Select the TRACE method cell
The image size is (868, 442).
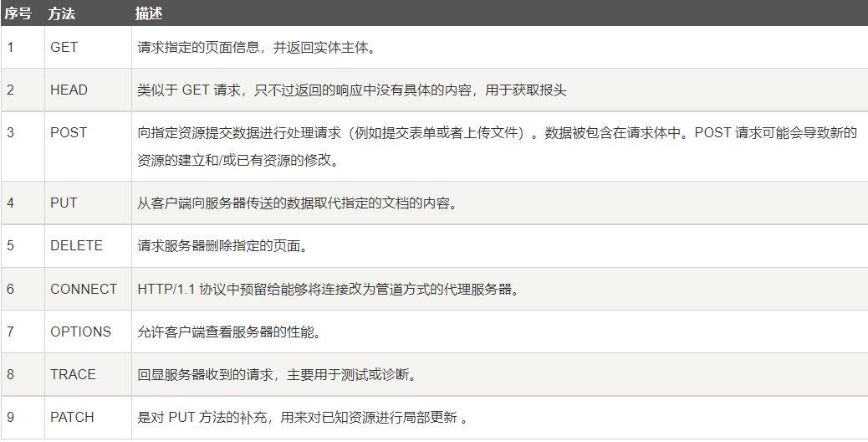tap(88, 374)
